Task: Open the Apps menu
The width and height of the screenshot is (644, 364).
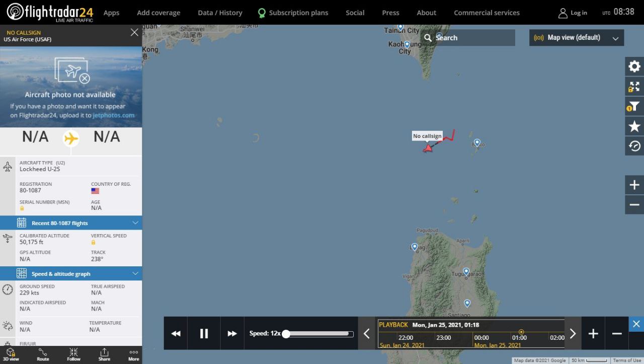Action: coord(111,13)
